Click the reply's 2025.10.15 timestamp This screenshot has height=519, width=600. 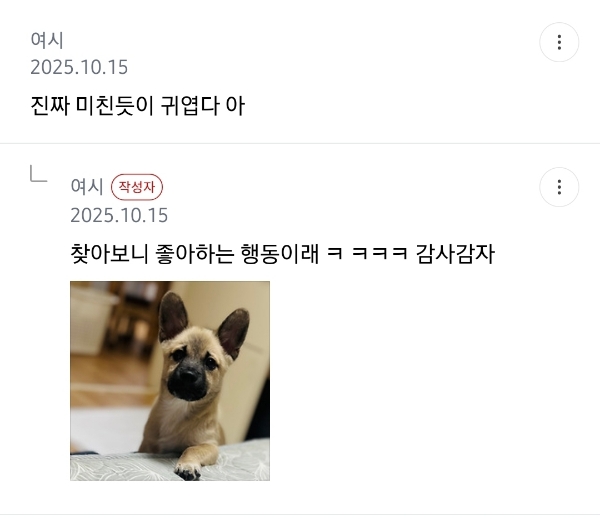[x=119, y=215]
